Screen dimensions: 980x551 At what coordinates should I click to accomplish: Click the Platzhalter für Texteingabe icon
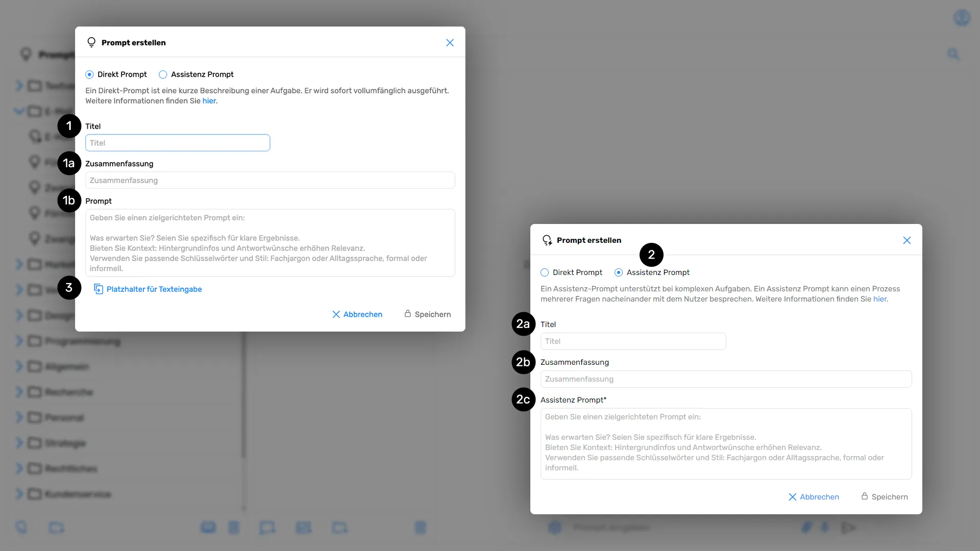point(99,289)
